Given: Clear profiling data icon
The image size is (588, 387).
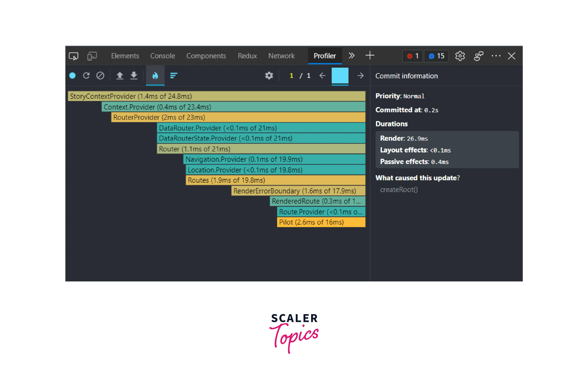Looking at the screenshot, I should [100, 76].
